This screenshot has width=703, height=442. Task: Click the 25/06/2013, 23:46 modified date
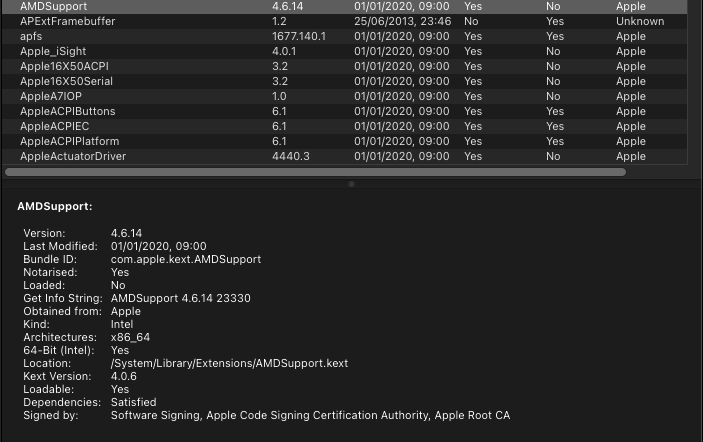[402, 21]
